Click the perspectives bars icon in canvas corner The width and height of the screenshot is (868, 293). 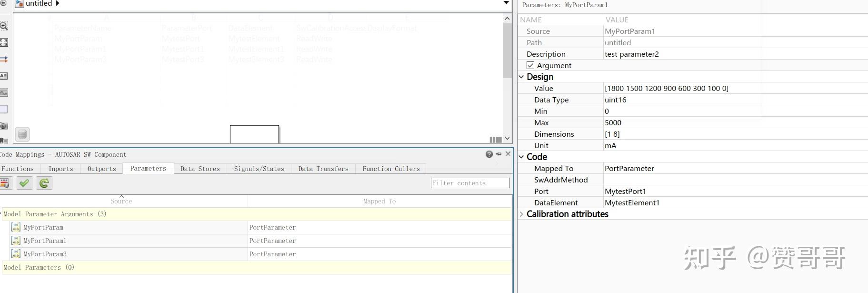click(x=495, y=140)
